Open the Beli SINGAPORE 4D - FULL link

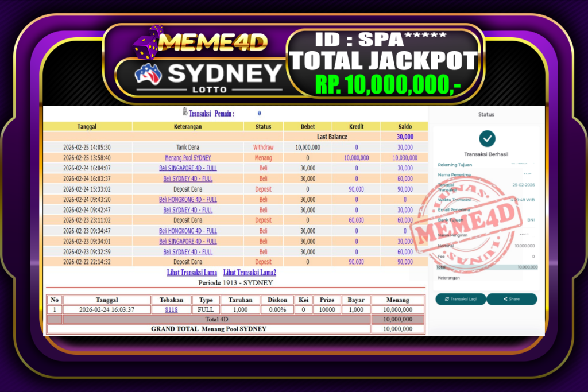point(188,168)
